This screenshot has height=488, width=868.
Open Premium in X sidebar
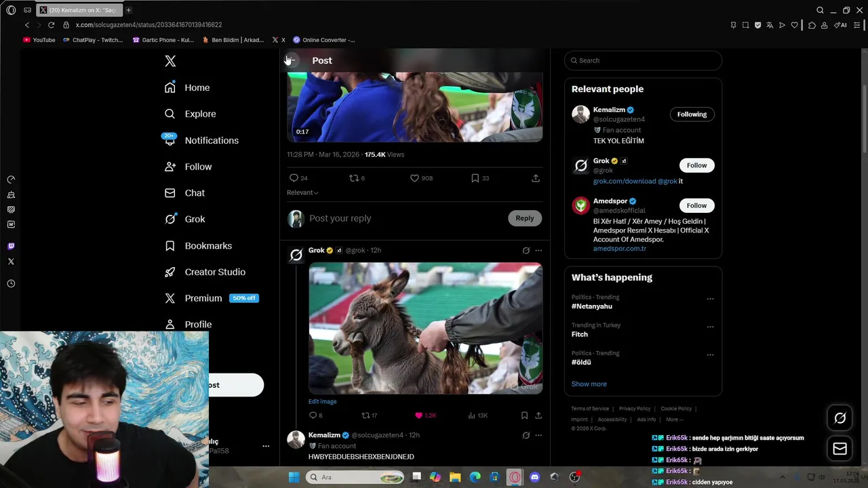[211, 298]
